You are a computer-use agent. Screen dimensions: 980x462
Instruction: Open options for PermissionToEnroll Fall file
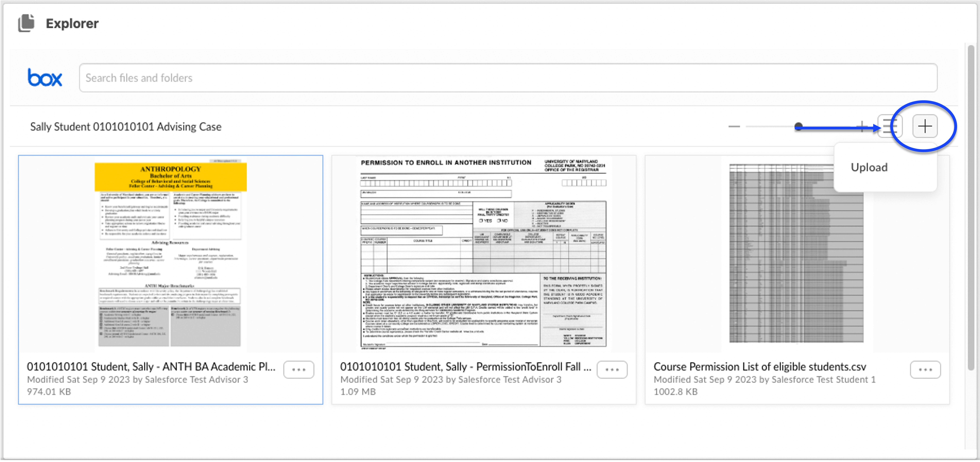point(612,370)
